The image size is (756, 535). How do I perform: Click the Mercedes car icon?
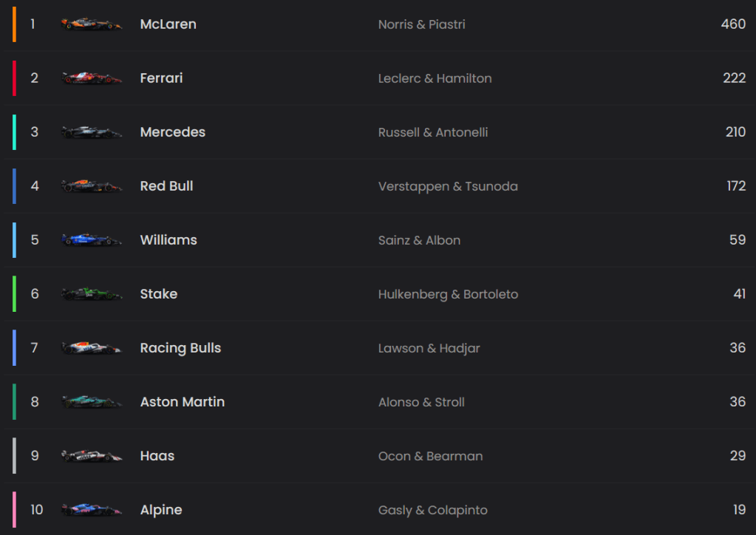click(x=92, y=132)
